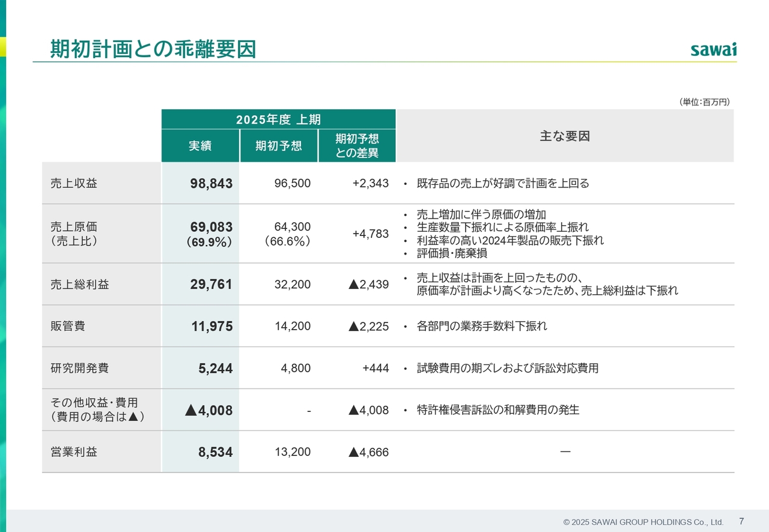
Task: Click the sawai logo
Action: (x=713, y=49)
